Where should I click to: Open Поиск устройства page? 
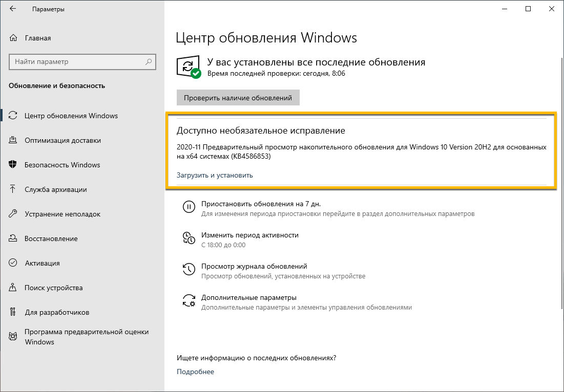[x=53, y=288]
